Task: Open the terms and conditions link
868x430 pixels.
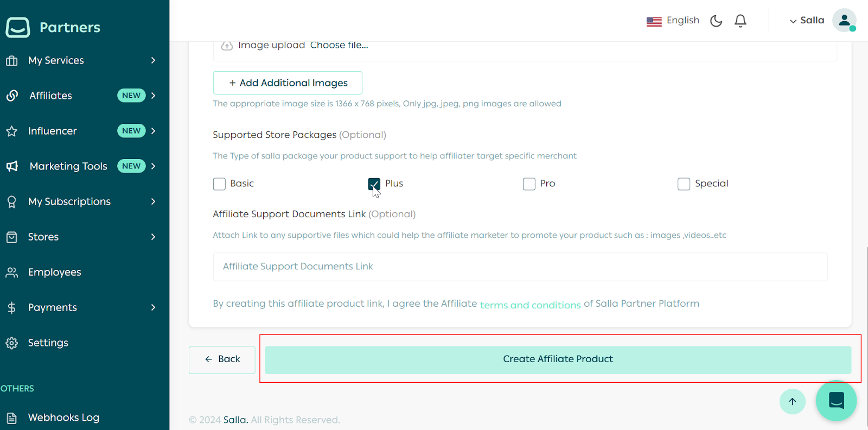Action: click(530, 305)
